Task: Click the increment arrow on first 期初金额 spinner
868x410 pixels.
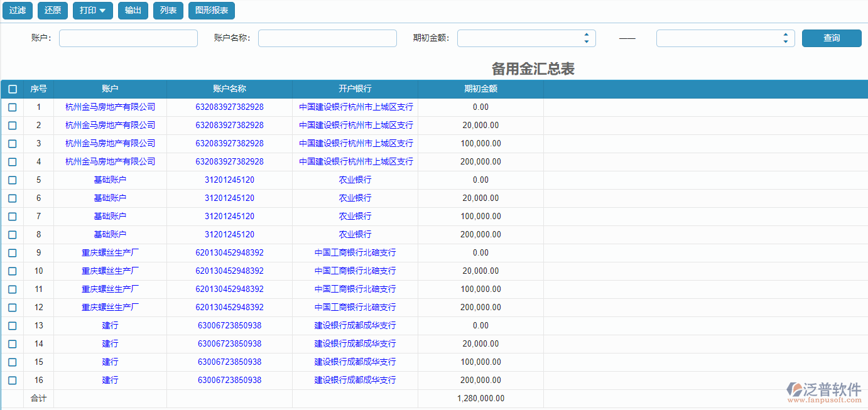Action: 586,34
